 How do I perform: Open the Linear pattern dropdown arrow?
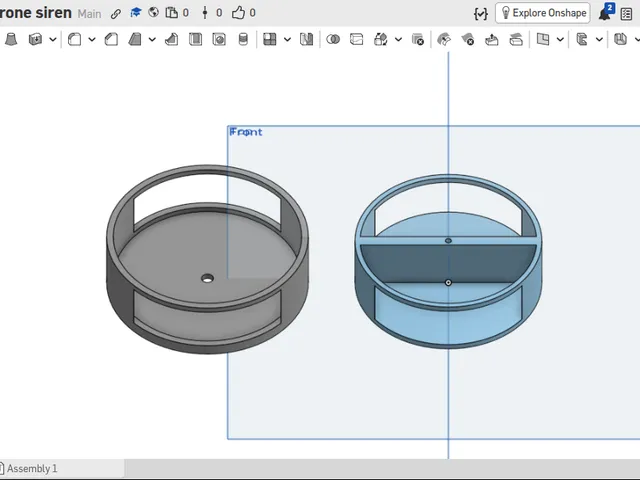coord(287,40)
